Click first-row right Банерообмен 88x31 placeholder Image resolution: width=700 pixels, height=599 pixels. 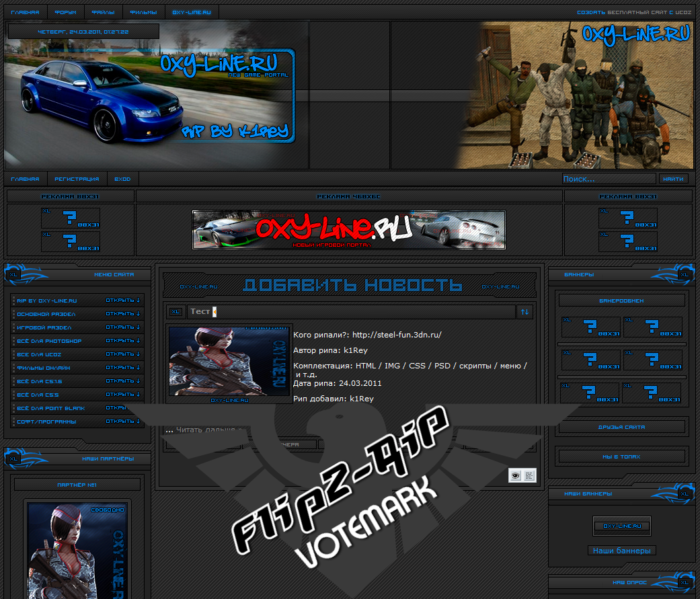point(653,327)
